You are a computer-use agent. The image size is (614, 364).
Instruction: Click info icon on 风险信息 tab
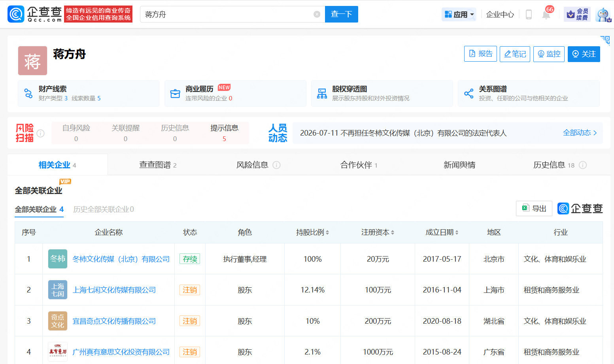pyautogui.click(x=276, y=165)
